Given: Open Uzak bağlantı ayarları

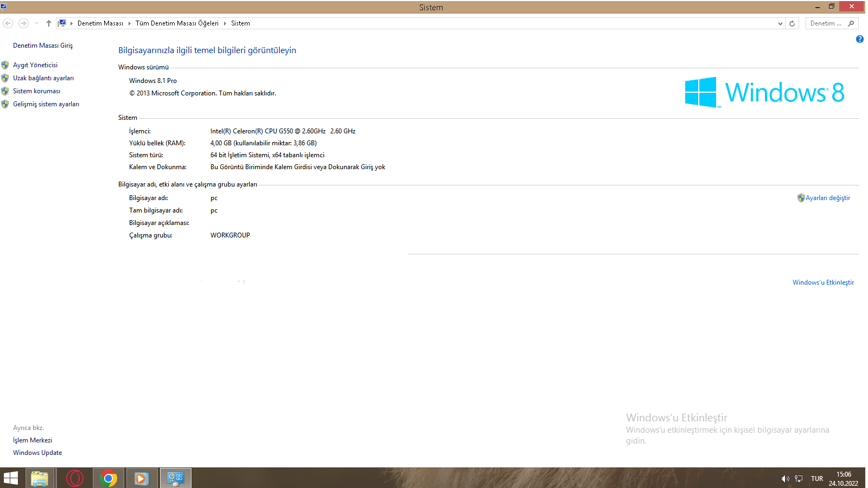Looking at the screenshot, I should 43,78.
